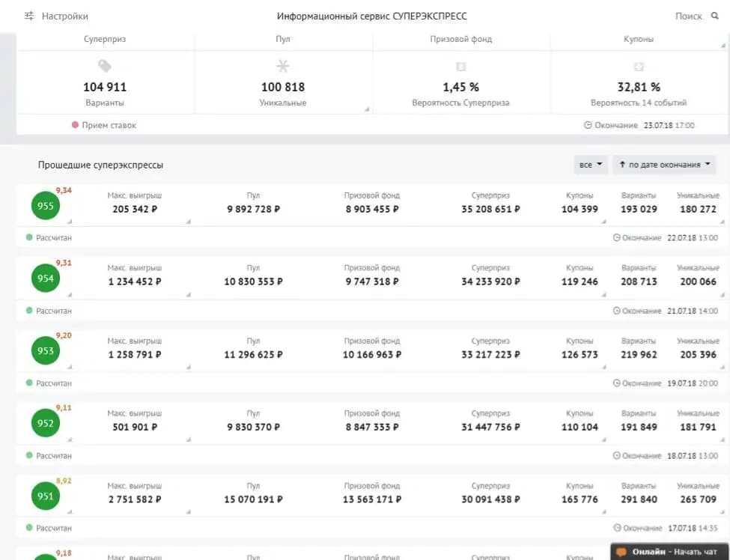This screenshot has height=560, width=730.
Task: Click the green Рассчитан dot of draw 954
Action: [x=29, y=311]
